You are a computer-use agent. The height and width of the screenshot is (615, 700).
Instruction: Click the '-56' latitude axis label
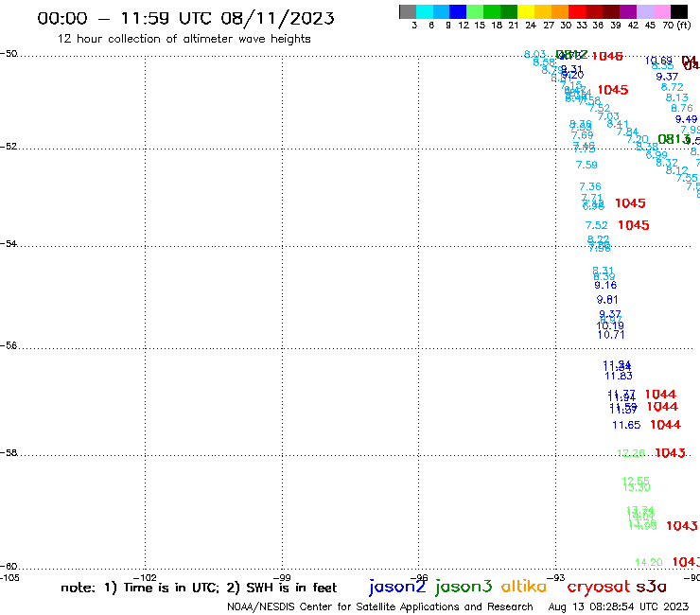point(9,345)
